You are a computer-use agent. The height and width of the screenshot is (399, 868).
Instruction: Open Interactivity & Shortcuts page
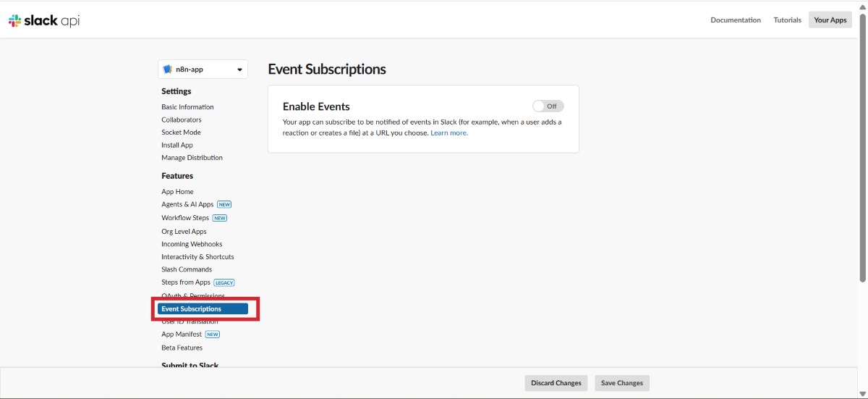coord(197,257)
